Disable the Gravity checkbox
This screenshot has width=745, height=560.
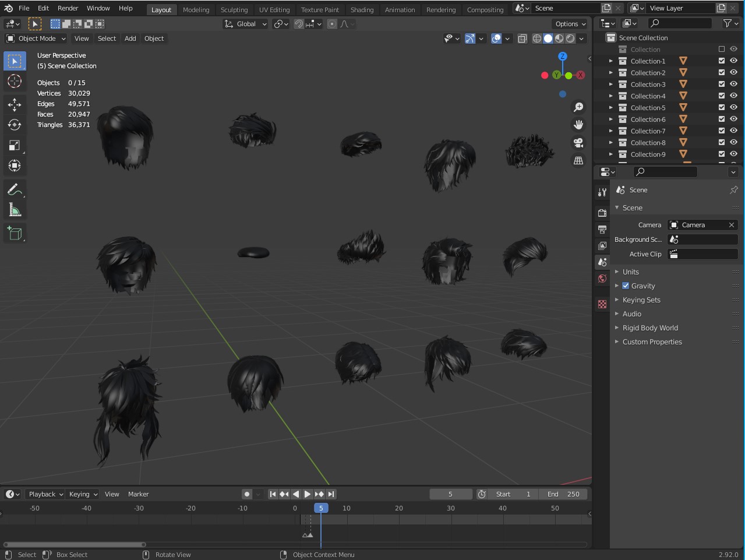click(x=626, y=286)
